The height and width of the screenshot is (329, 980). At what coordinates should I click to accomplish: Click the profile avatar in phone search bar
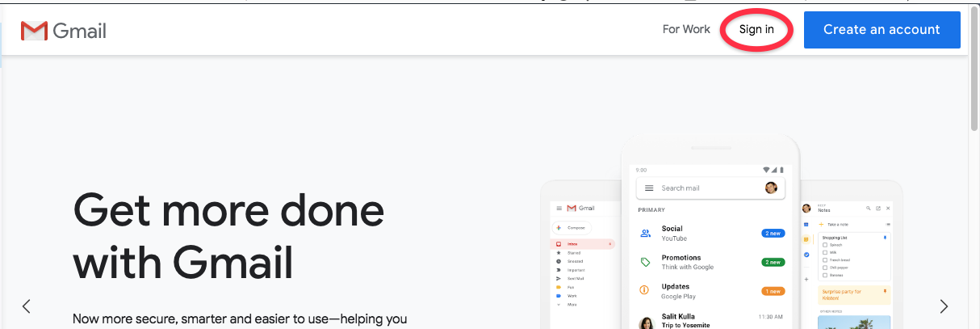771,188
